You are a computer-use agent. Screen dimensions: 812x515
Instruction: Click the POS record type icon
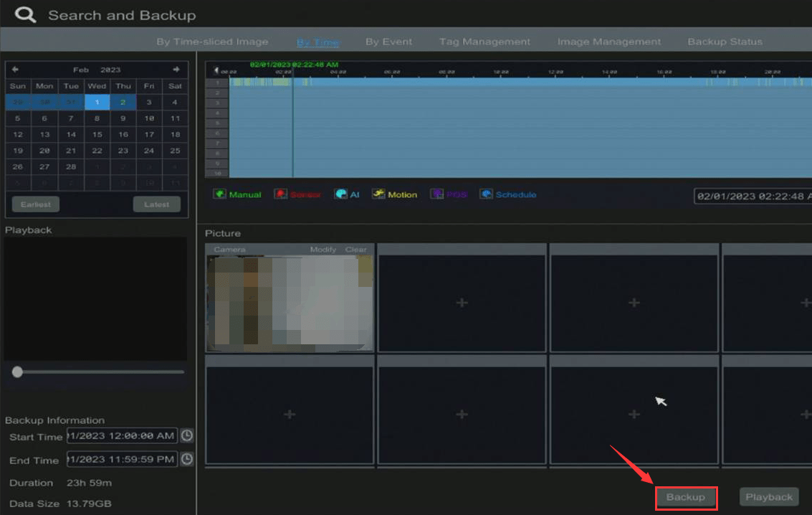click(x=436, y=194)
